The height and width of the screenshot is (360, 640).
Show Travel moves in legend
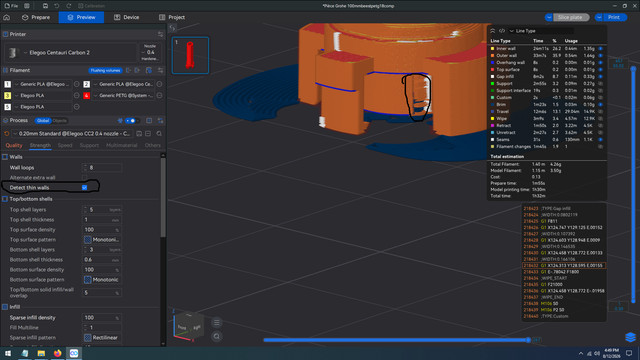point(600,111)
